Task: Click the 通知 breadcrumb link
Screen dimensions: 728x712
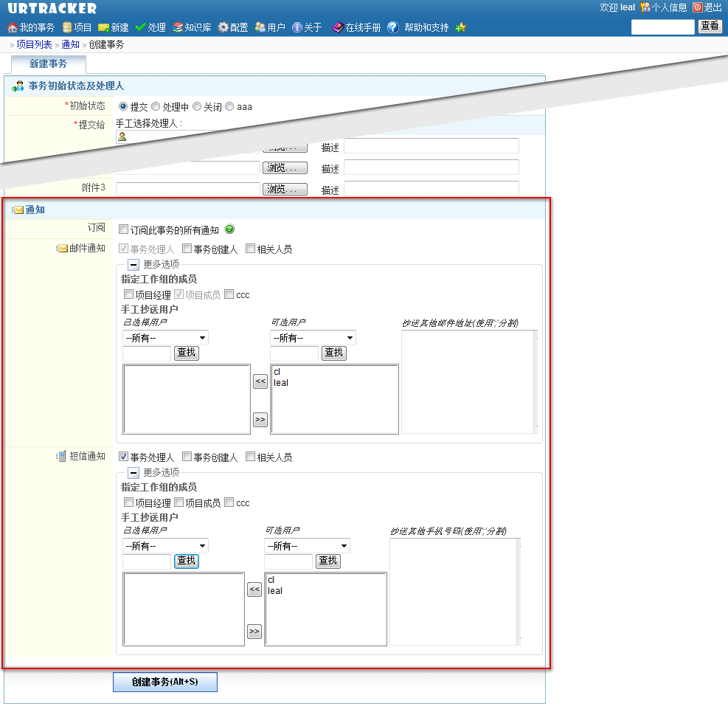Action: [71, 44]
